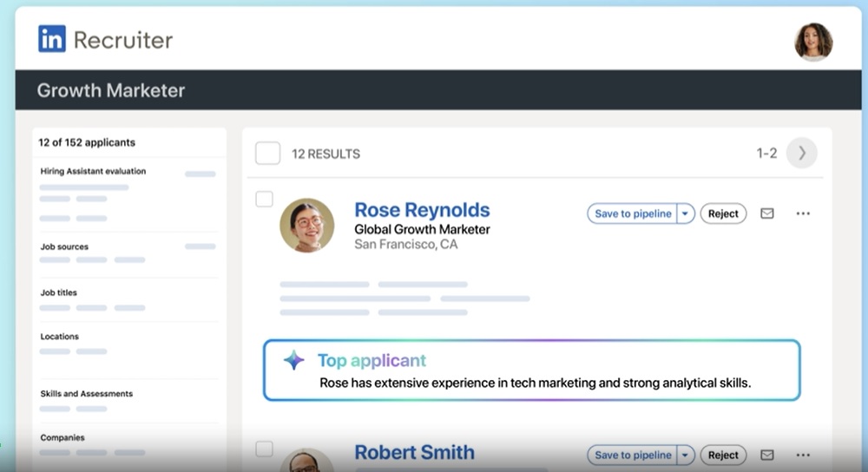
Task: Open Robert Smith's profile photo
Action: click(x=306, y=461)
